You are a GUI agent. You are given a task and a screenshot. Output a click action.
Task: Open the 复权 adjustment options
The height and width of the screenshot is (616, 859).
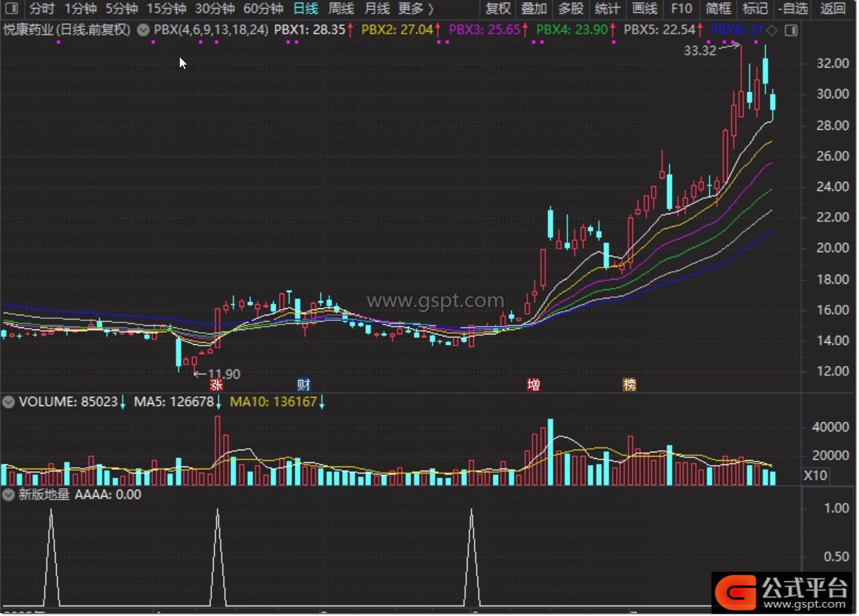(x=498, y=9)
